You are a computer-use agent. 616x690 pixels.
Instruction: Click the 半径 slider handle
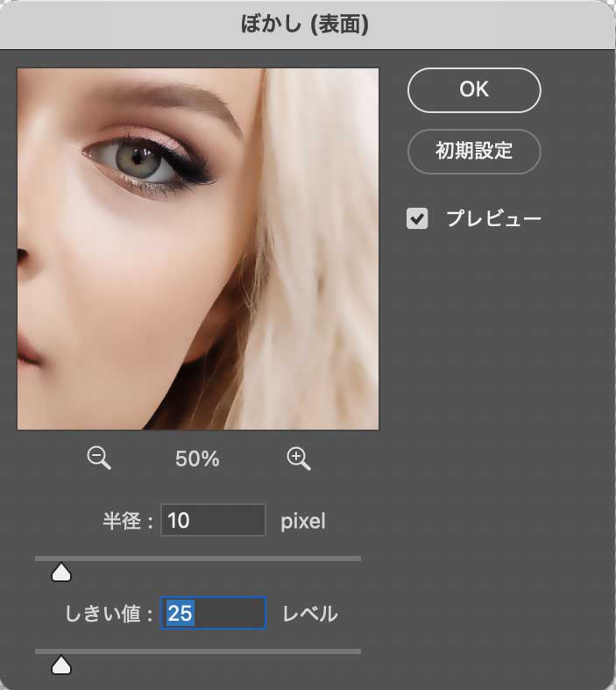61,572
